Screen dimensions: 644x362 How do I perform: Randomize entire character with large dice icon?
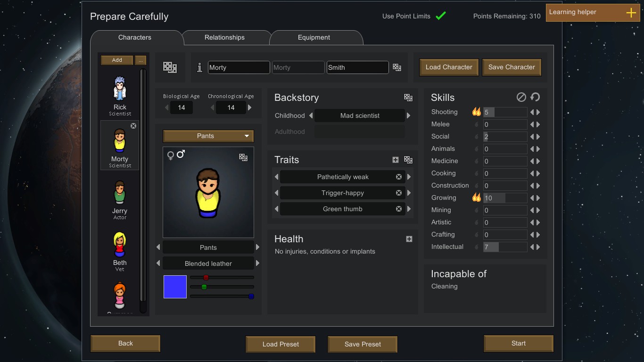[x=170, y=67]
